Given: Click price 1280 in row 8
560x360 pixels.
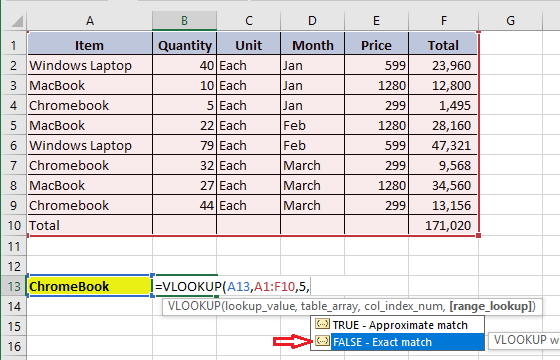Looking at the screenshot, I should [376, 185].
